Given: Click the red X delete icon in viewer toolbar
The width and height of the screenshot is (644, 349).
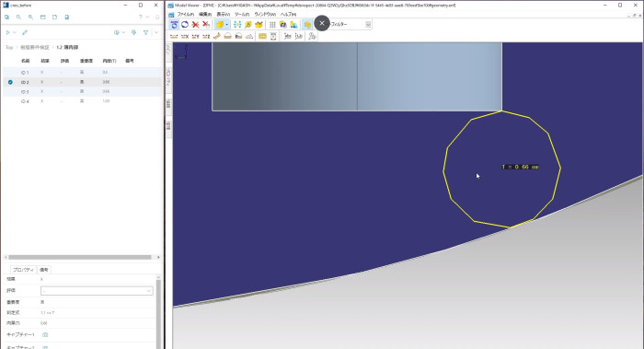Looking at the screenshot, I should click(195, 25).
